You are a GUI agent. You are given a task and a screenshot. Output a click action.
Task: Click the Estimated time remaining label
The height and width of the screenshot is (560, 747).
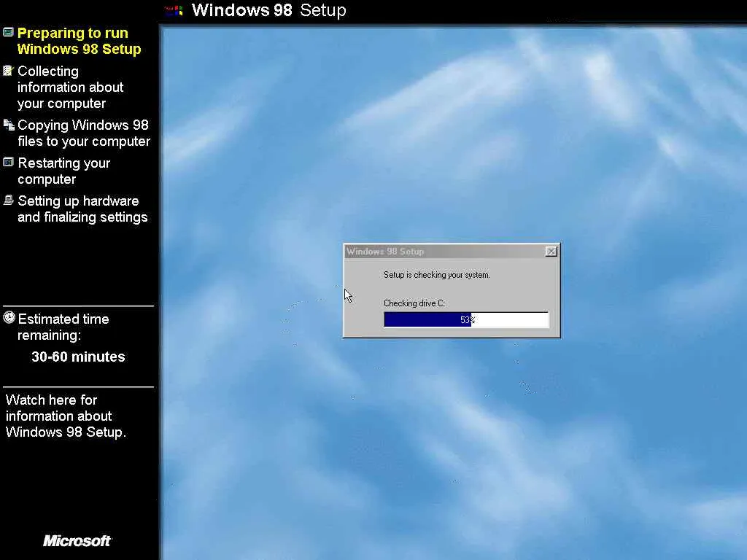point(63,327)
